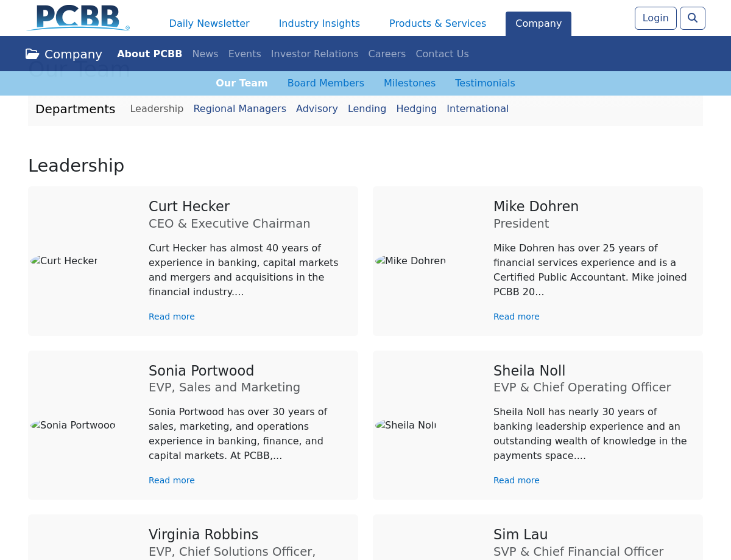Screen dimensions: 731x560
Task: Open search via magnifying glass icon
Action: point(692,18)
